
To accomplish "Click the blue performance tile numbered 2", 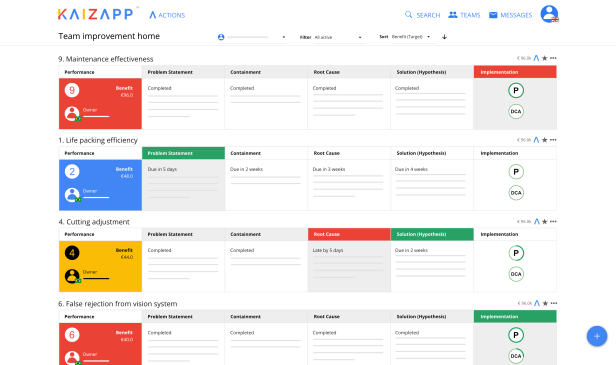I will click(100, 185).
